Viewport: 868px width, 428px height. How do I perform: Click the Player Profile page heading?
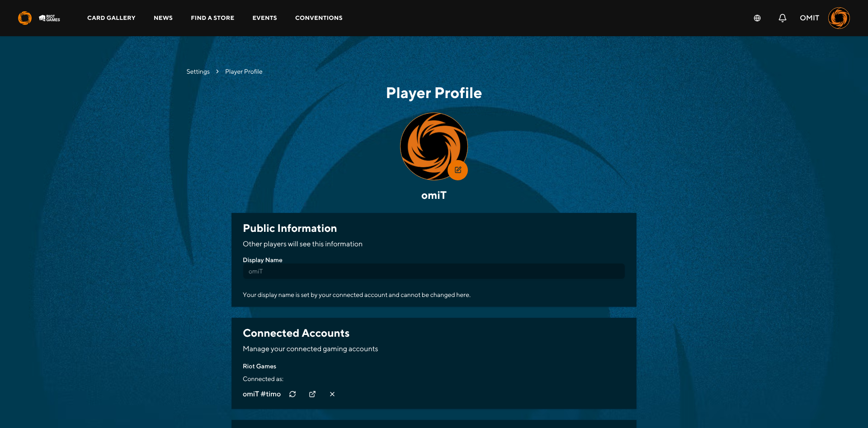434,93
